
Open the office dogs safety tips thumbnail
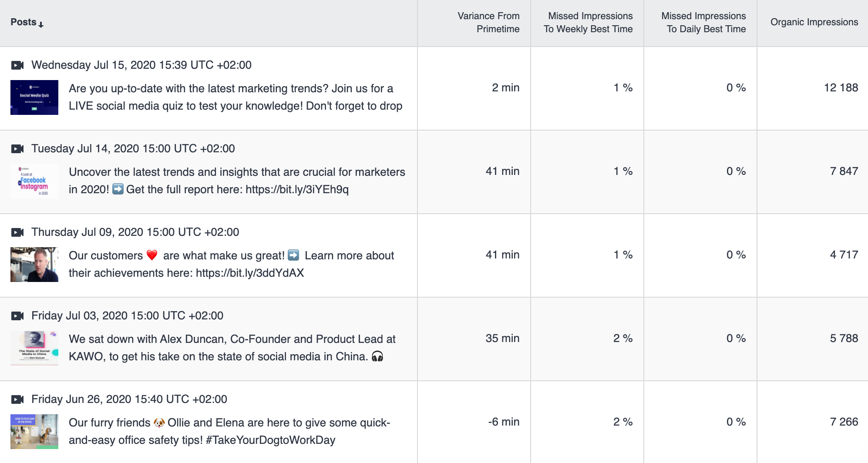click(x=34, y=432)
